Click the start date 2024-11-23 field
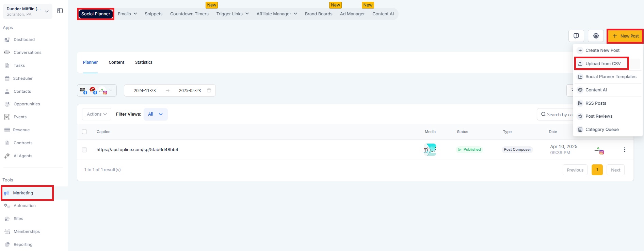The height and width of the screenshot is (251, 644). 145,90
